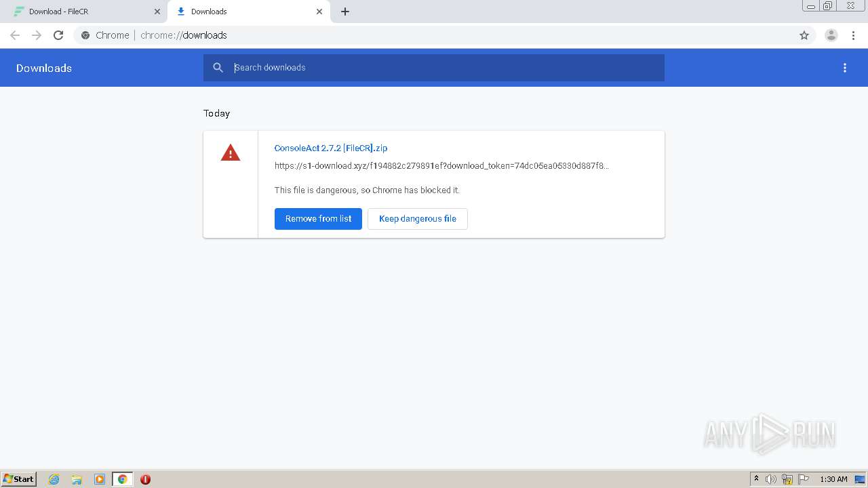This screenshot has width=868, height=488.
Task: Close the Download - FileCR tab
Action: pyautogui.click(x=157, y=12)
